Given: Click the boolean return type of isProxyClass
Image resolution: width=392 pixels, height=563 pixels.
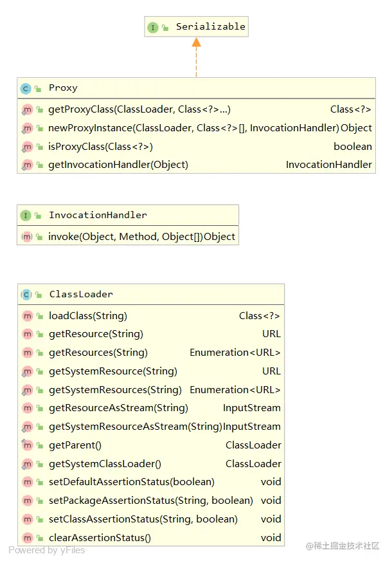Looking at the screenshot, I should (353, 147).
